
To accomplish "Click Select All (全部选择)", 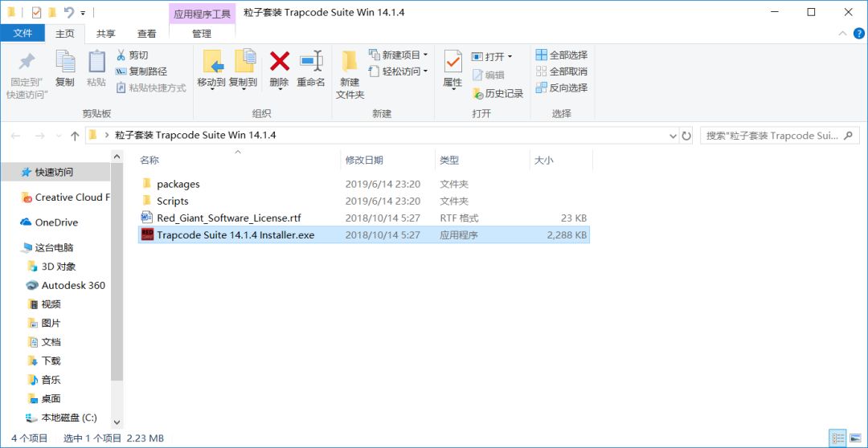I will pos(561,55).
